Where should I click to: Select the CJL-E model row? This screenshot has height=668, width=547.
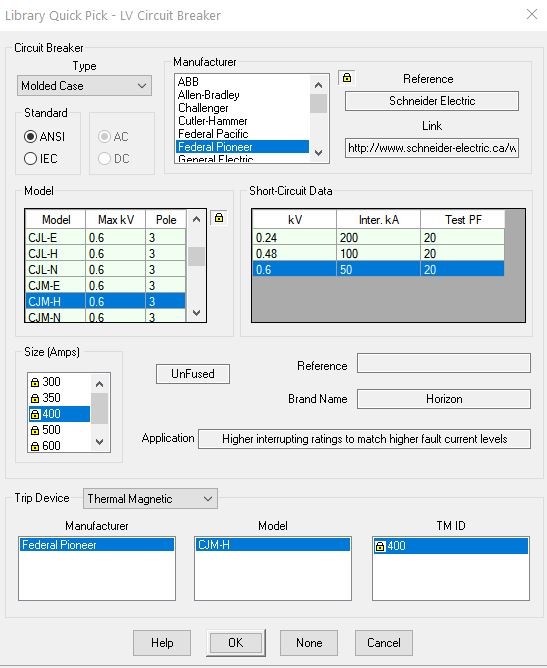[x=105, y=237]
